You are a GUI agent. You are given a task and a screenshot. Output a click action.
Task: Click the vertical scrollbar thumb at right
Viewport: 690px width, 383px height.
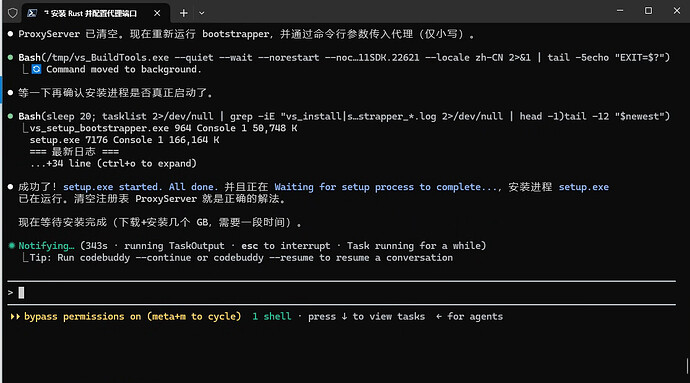(x=687, y=366)
